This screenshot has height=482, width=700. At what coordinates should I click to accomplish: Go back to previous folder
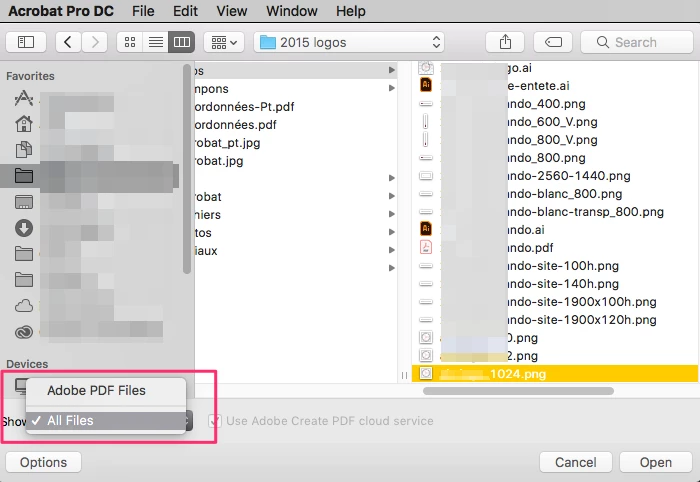68,42
